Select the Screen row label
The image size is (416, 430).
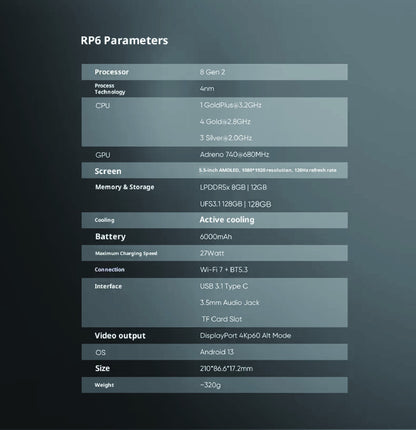[x=108, y=171]
